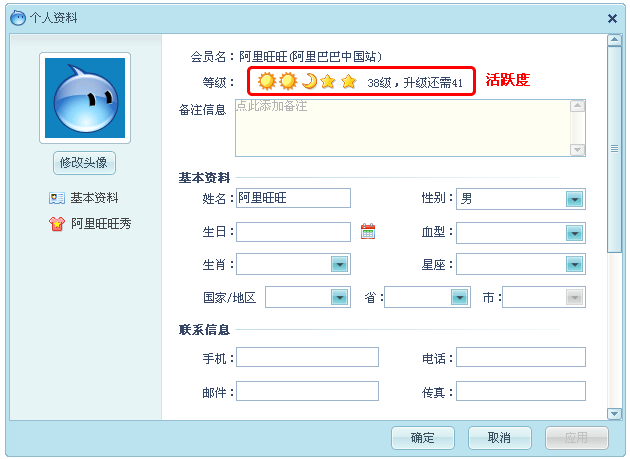Click the 联系信息 section heading
630x459 pixels.
coord(204,330)
